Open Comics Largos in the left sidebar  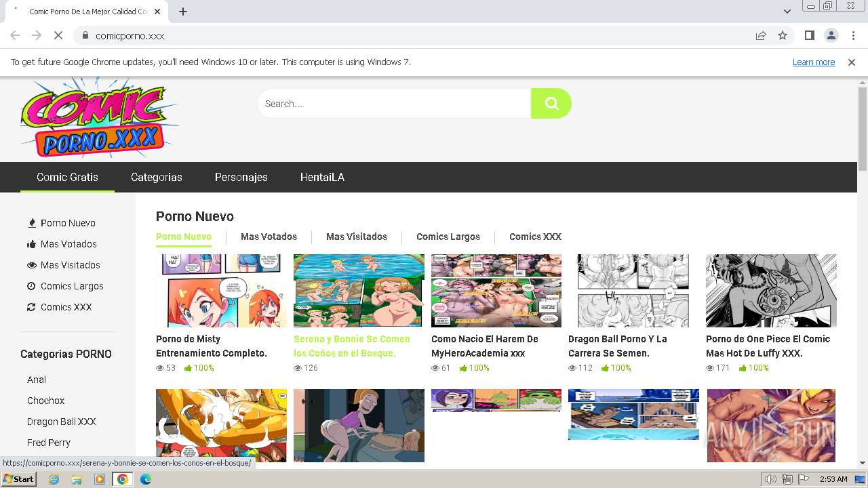pos(65,286)
